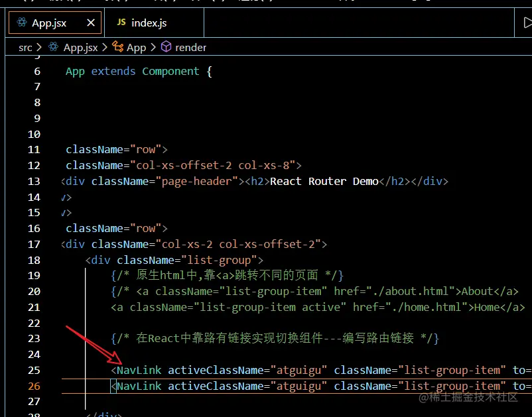Click the React routing comment on line 23
This screenshot has width=532, height=417.
275,338
